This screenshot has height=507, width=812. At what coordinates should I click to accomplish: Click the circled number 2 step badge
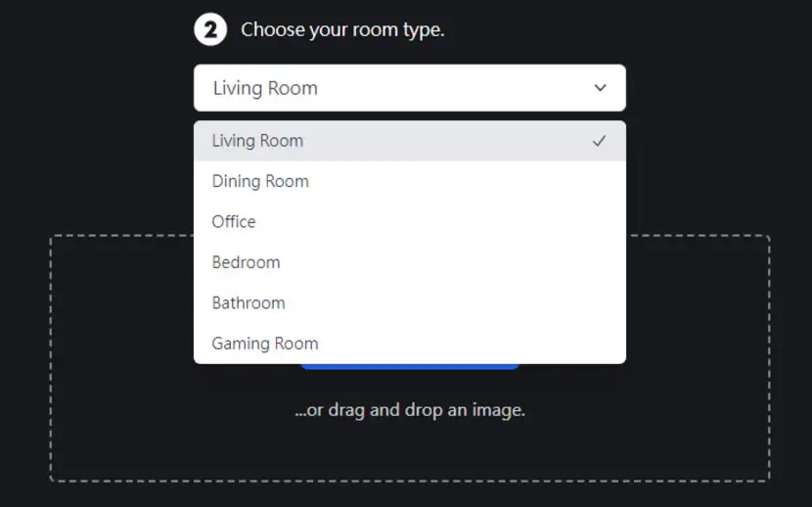click(210, 29)
